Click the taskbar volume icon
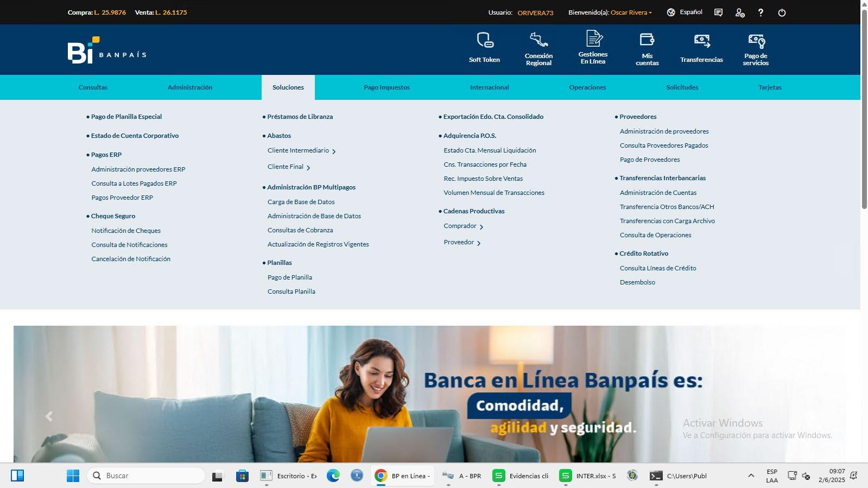 806,476
